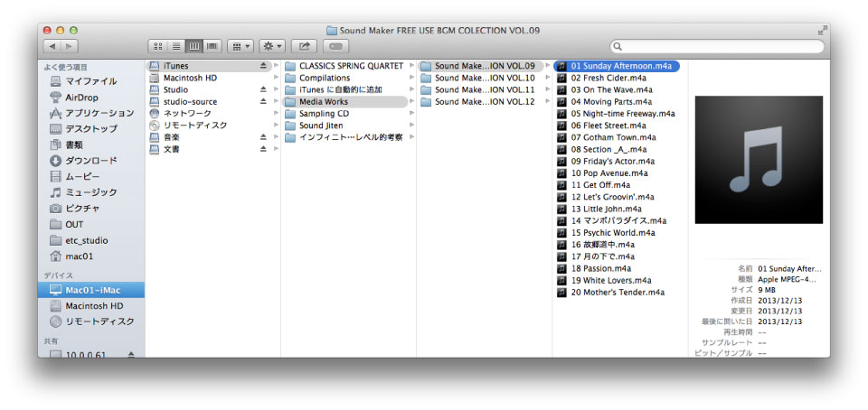Switch to column view
Viewport: 868px width, 410px height.
click(x=193, y=46)
